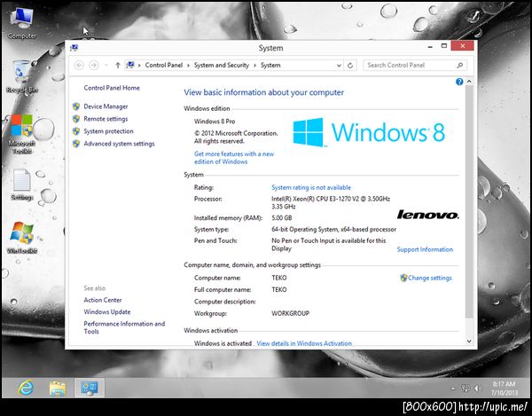The image size is (532, 416).
Task: Click View details in Windows Activation link
Action: click(304, 343)
